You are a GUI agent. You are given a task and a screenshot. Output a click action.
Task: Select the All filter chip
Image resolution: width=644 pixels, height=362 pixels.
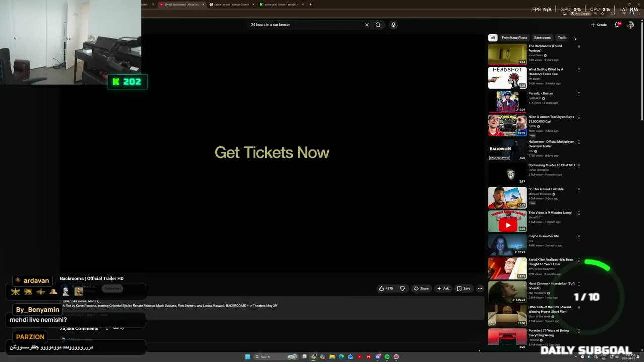click(x=493, y=38)
